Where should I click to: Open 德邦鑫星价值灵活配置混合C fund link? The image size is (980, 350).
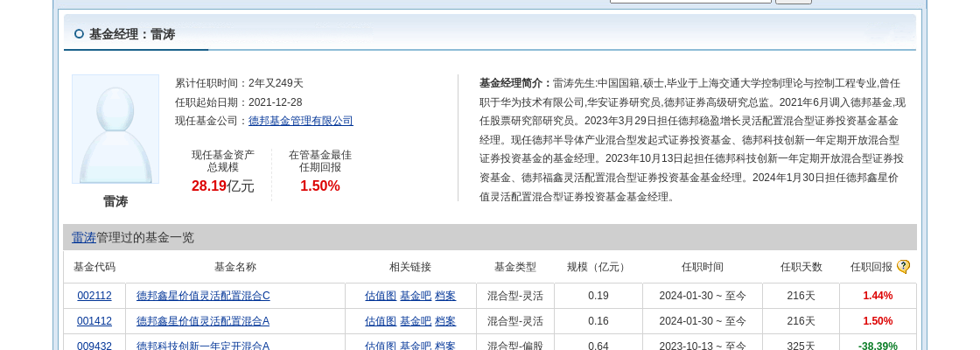[203, 296]
